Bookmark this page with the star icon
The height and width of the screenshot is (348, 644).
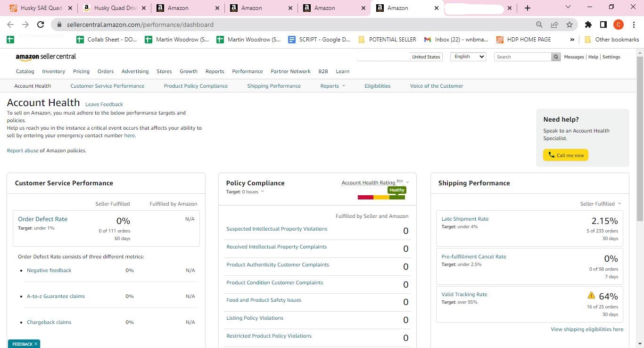[570, 25]
